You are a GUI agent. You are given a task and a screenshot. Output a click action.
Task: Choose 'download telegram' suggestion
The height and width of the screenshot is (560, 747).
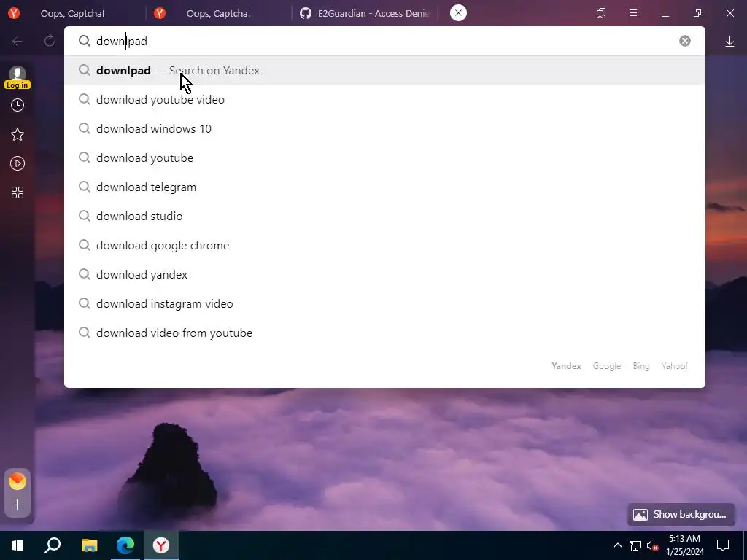tap(384, 187)
